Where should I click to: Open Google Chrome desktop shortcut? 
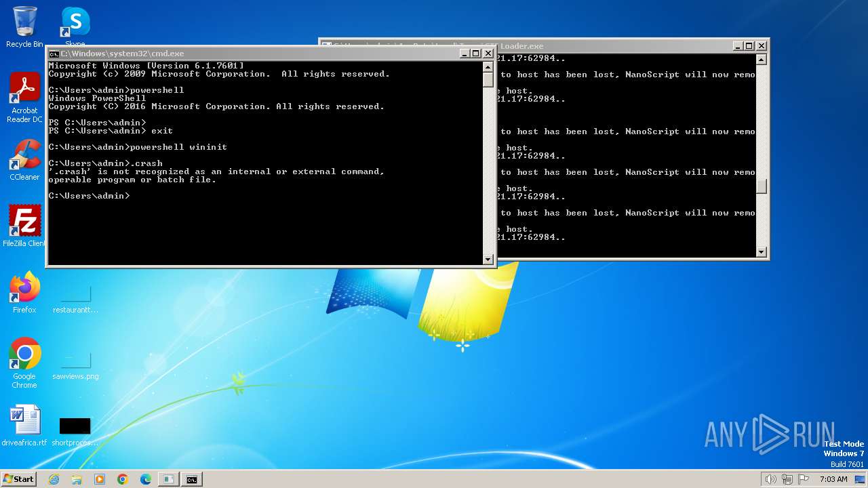(24, 363)
